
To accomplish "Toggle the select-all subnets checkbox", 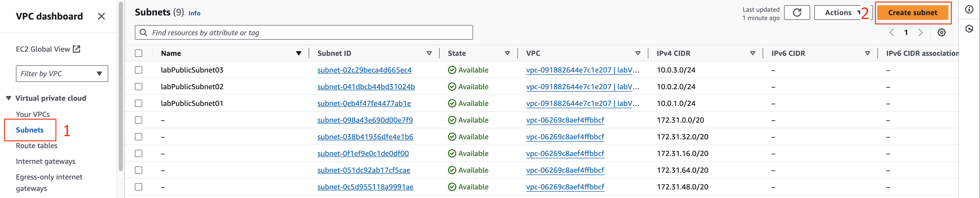I will coord(139,53).
